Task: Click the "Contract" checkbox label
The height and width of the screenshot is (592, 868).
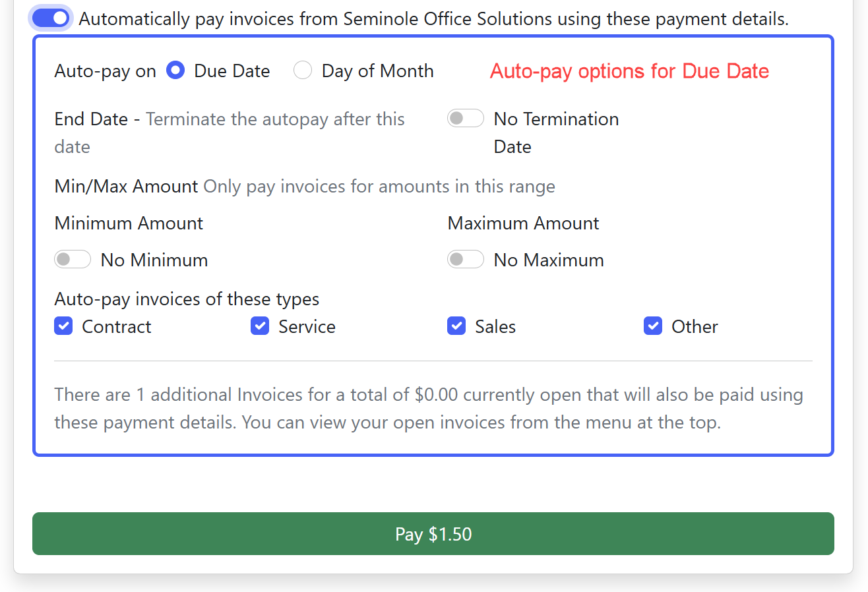Action: coord(116,326)
